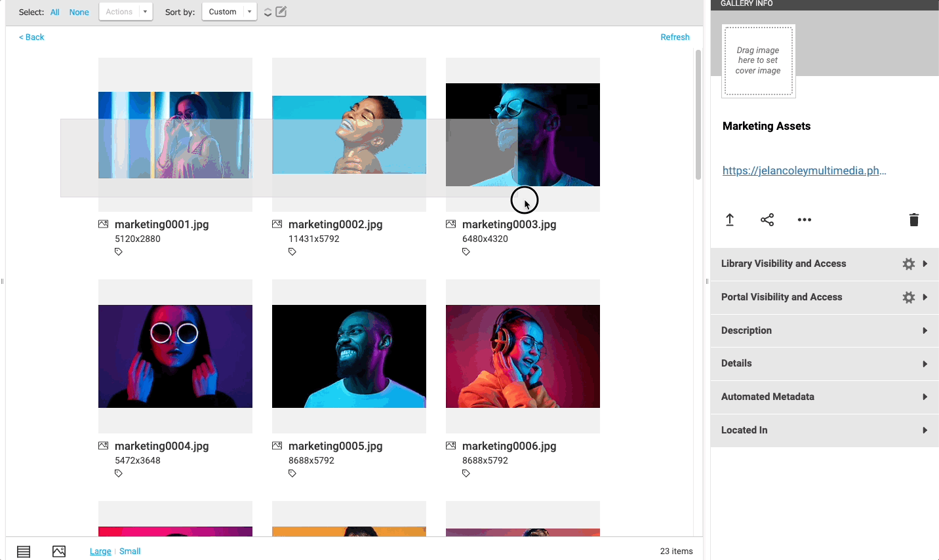Select All items link
939x560 pixels.
click(x=55, y=12)
